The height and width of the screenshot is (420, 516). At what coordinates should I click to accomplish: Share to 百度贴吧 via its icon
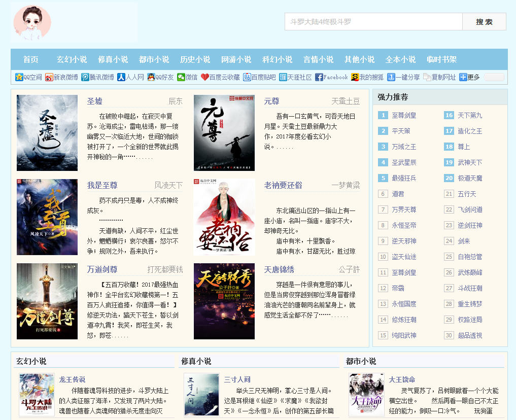pos(247,77)
